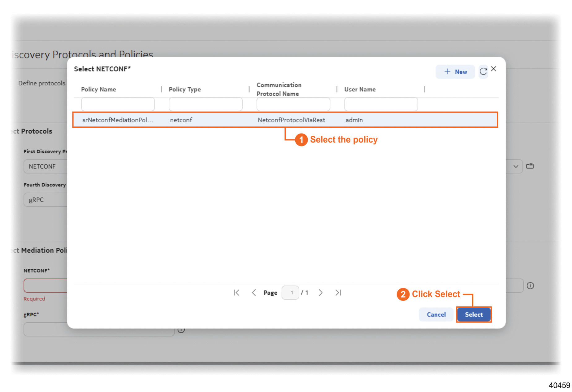This screenshot has width=572, height=392.
Task: Click the Policy Name filter field
Action: (x=118, y=104)
